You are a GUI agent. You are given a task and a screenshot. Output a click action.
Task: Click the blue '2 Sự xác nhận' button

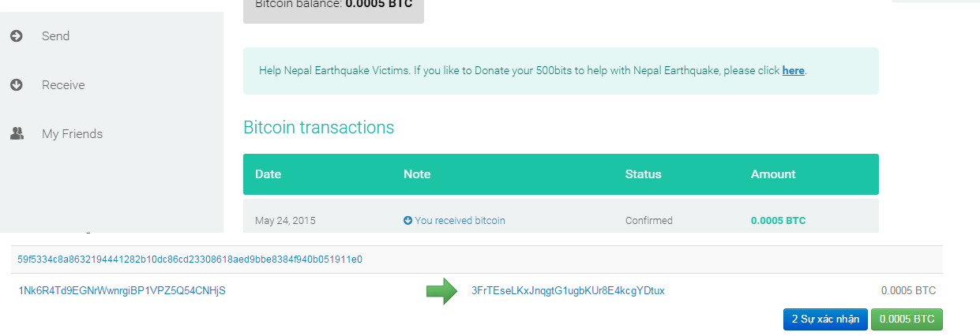825,319
